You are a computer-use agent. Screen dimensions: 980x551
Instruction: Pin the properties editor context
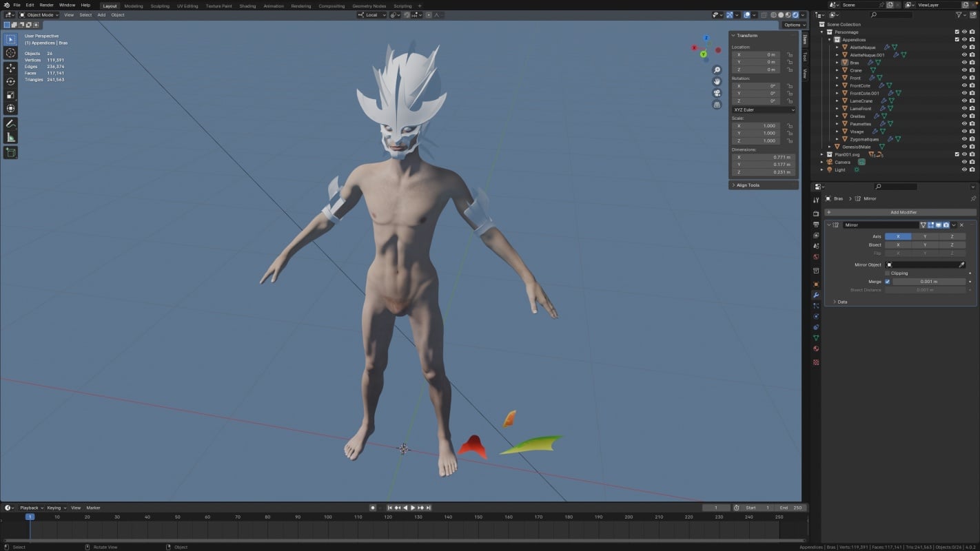coord(972,198)
